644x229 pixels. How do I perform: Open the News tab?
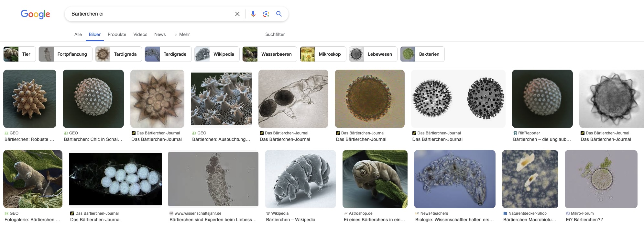tap(160, 34)
